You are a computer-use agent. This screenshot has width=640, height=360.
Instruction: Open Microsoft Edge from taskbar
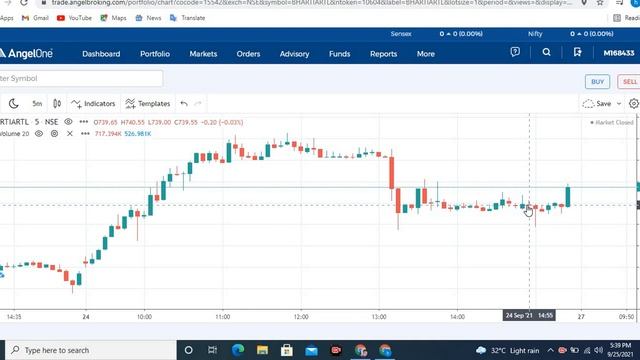(238, 350)
